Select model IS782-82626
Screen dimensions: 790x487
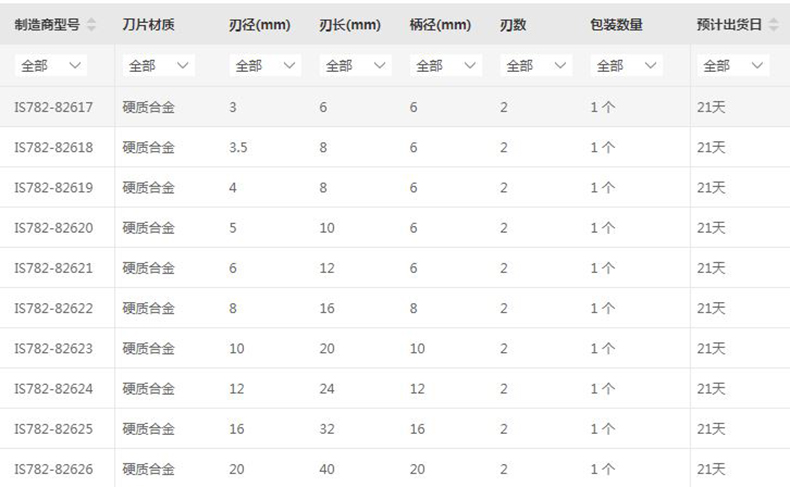coord(53,469)
